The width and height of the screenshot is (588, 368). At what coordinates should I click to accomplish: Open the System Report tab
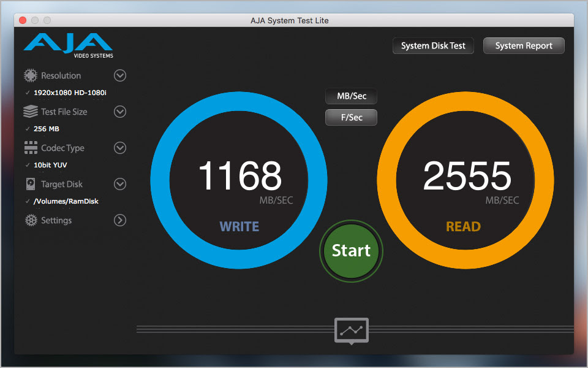(524, 46)
